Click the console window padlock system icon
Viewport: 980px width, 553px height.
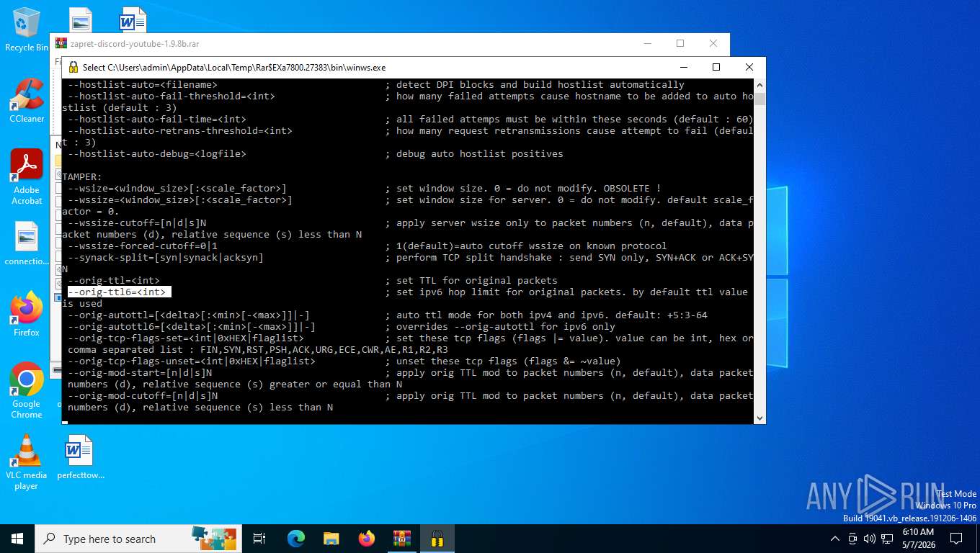point(73,67)
